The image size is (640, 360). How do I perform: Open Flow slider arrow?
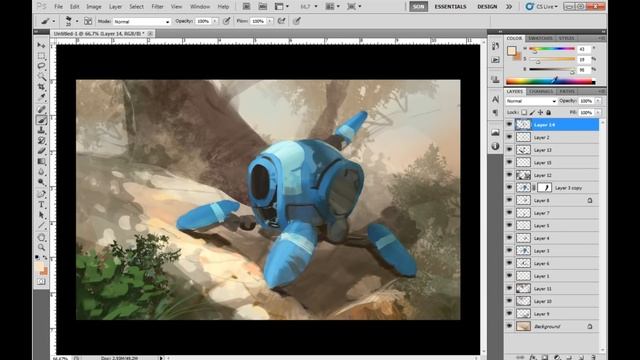pos(270,21)
